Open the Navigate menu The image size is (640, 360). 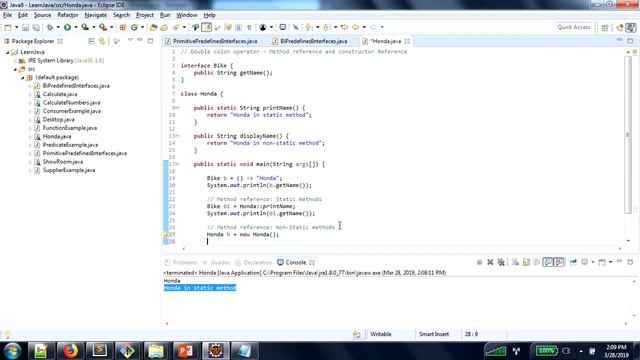96,15
